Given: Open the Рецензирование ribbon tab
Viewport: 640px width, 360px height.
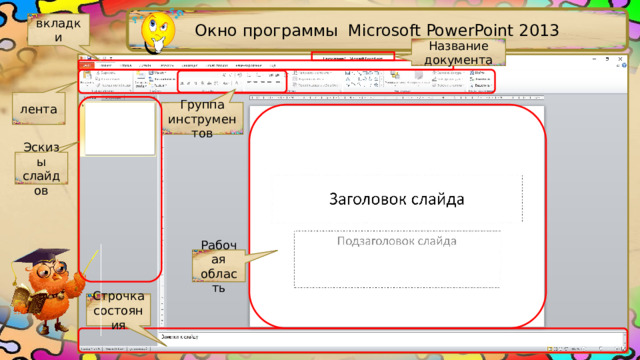Looking at the screenshot, I should tap(249, 65).
